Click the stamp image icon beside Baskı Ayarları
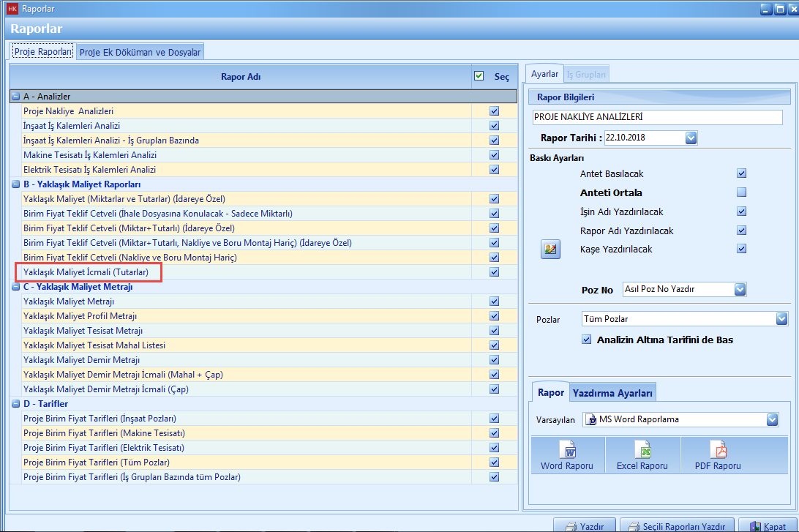Image resolution: width=799 pixels, height=532 pixels. coord(550,250)
